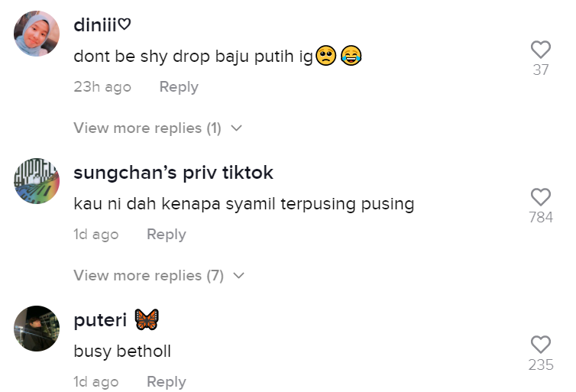Click the pleading face emoji
Screen dimensions: 576x392
pos(325,56)
